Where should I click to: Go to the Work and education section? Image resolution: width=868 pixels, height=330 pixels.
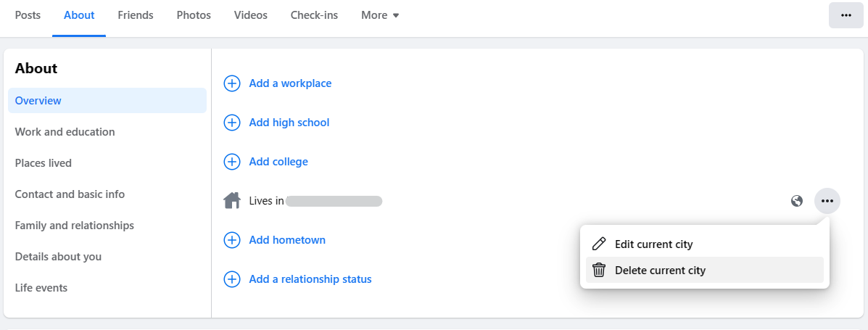[x=65, y=132]
